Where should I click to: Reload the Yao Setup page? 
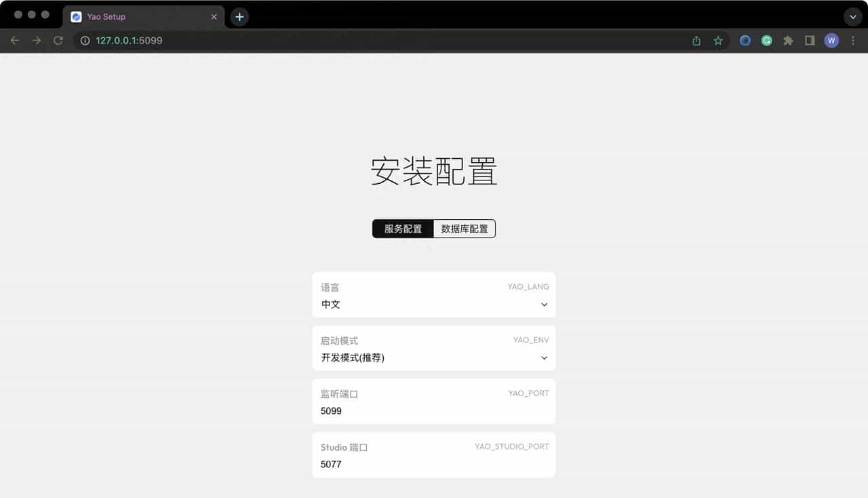(x=58, y=41)
